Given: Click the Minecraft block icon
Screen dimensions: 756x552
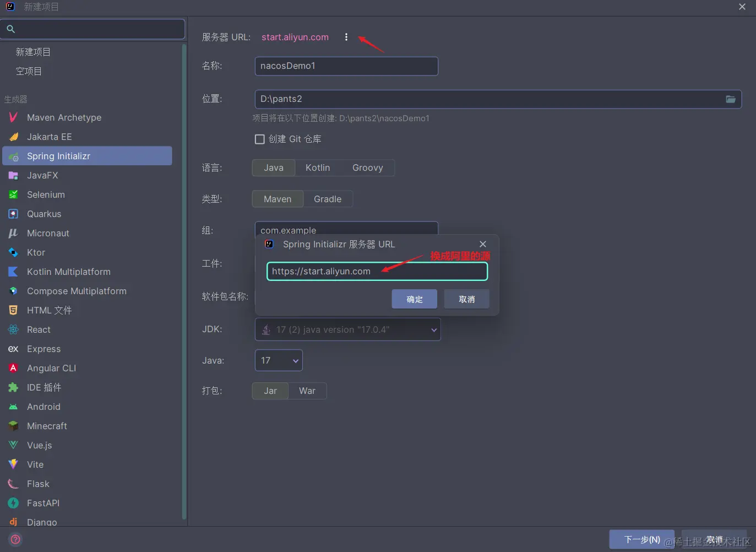Looking at the screenshot, I should 13,426.
